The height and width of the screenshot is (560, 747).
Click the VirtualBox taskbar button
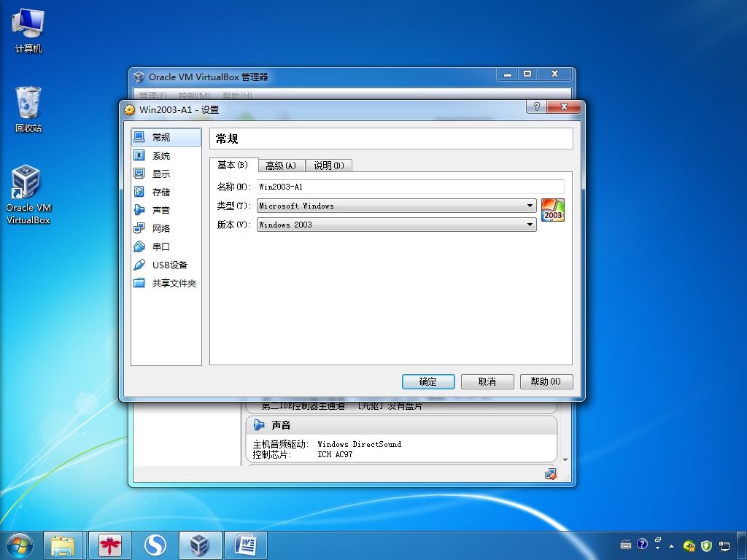200,545
